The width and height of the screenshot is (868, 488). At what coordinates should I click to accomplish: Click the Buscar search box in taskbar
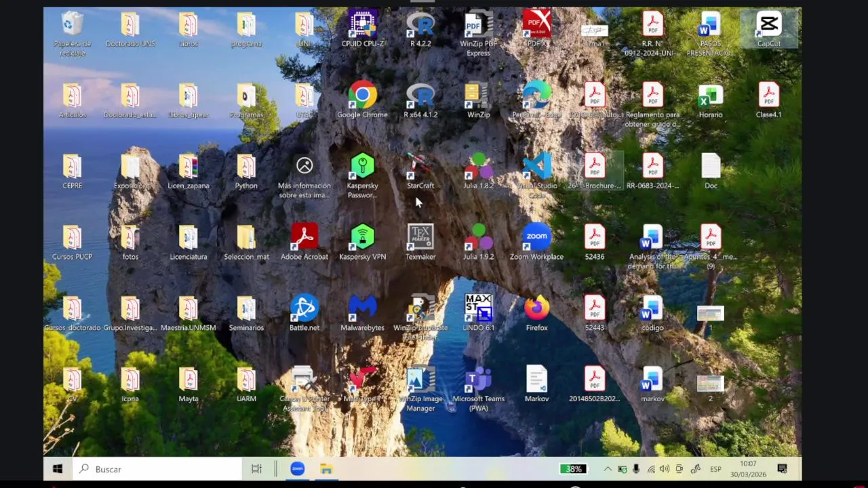[157, 469]
